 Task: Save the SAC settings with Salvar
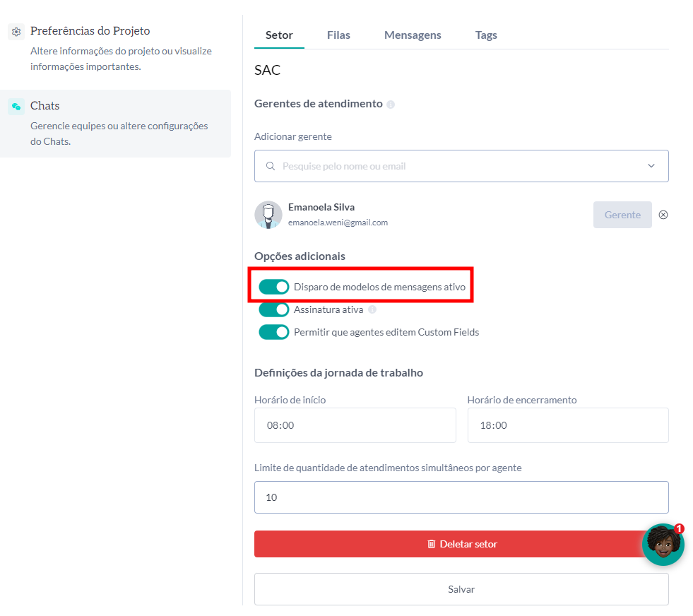click(x=461, y=588)
